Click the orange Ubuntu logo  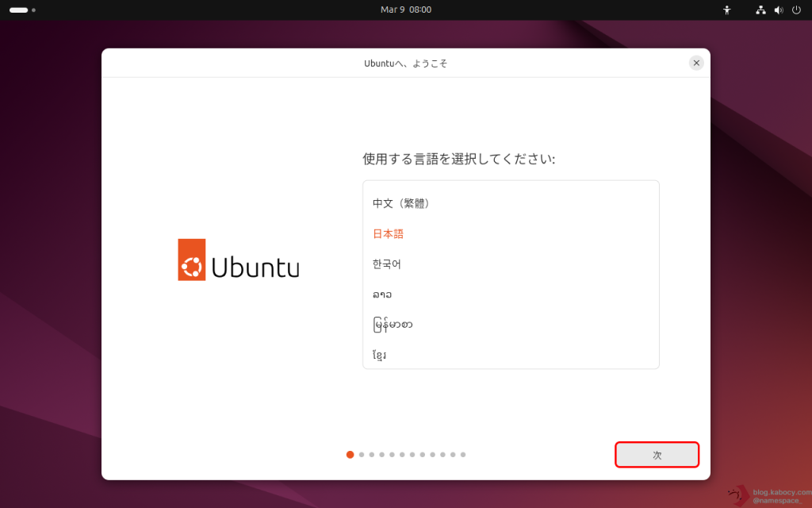(x=192, y=260)
